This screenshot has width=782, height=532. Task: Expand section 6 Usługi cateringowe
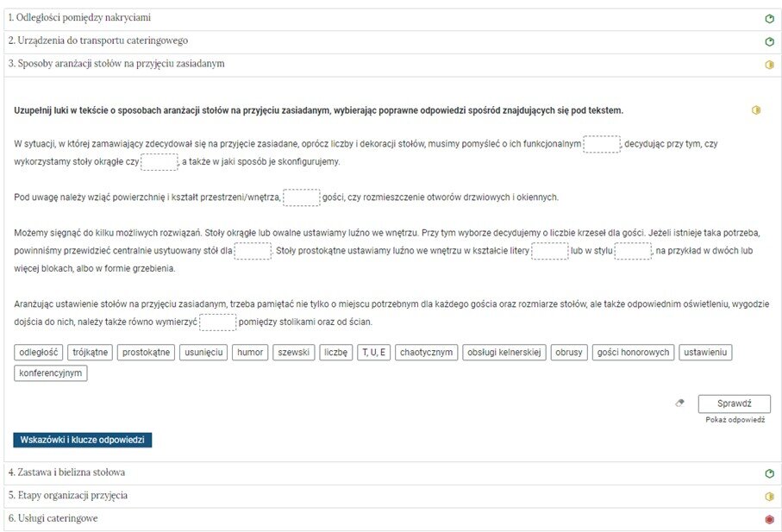[53, 518]
